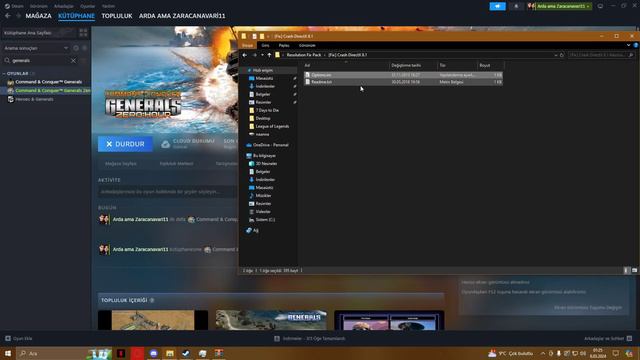
Task: Open the İndirmeler status at the bottom of Steam
Action: point(309,338)
